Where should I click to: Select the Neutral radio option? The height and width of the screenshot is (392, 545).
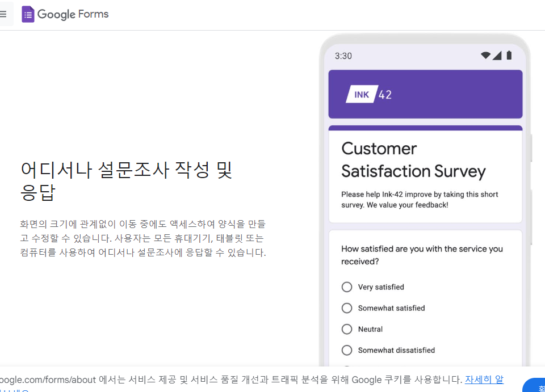click(347, 329)
